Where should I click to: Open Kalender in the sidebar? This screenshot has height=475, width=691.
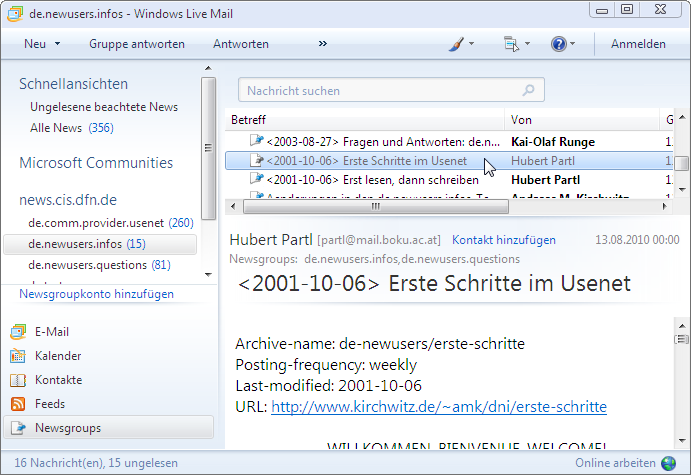click(x=57, y=356)
